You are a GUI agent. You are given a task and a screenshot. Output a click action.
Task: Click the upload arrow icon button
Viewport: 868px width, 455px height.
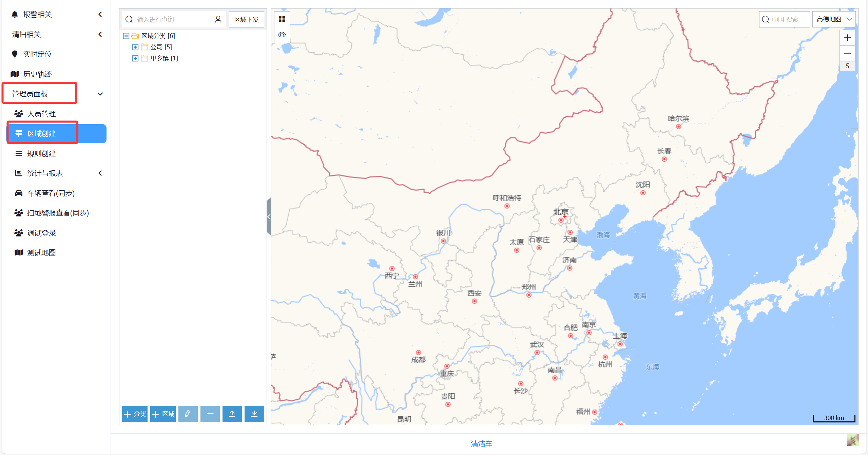pos(232,414)
